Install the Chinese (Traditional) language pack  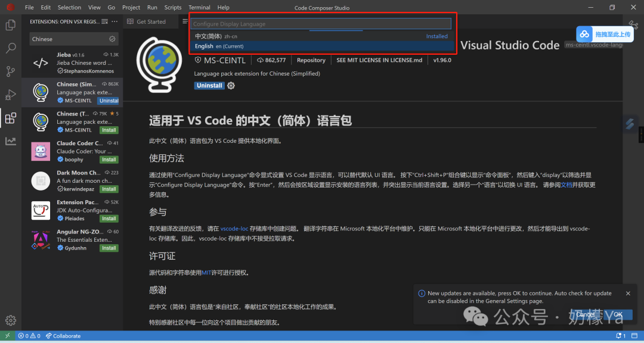(x=109, y=130)
